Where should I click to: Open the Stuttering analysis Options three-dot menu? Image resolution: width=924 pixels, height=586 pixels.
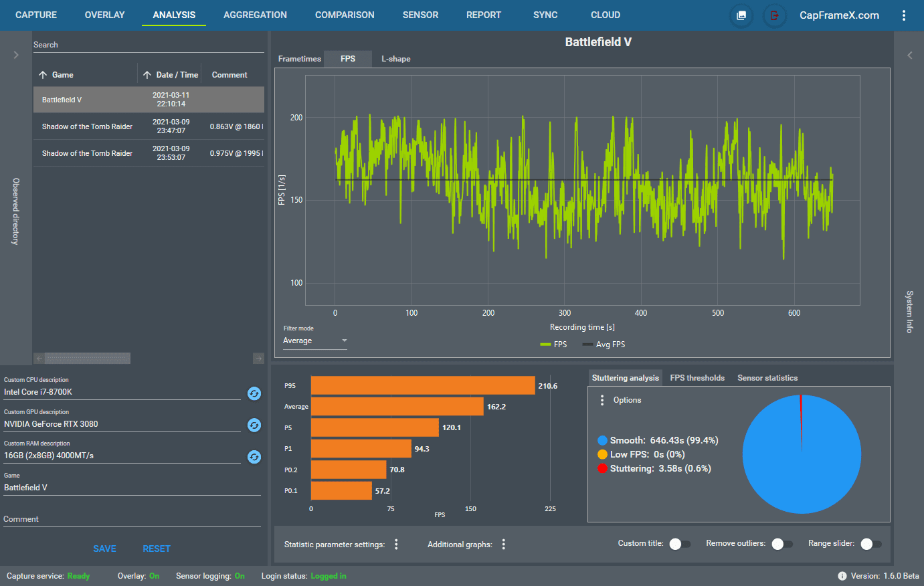[602, 400]
